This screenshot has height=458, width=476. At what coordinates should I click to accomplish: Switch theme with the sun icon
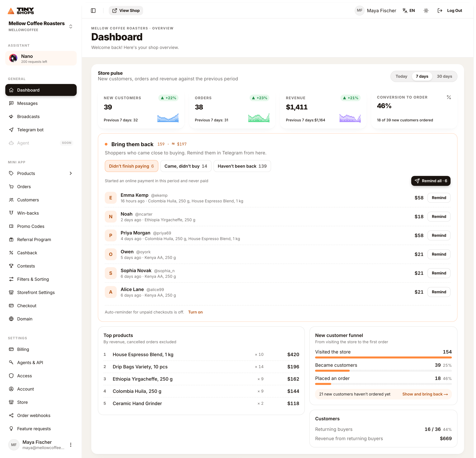426,10
